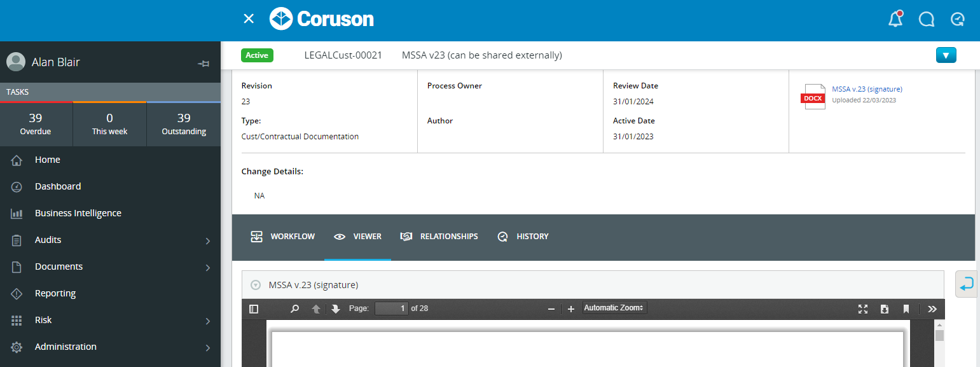Image resolution: width=980 pixels, height=367 pixels.
Task: Click the page number input field
Action: coord(391,308)
